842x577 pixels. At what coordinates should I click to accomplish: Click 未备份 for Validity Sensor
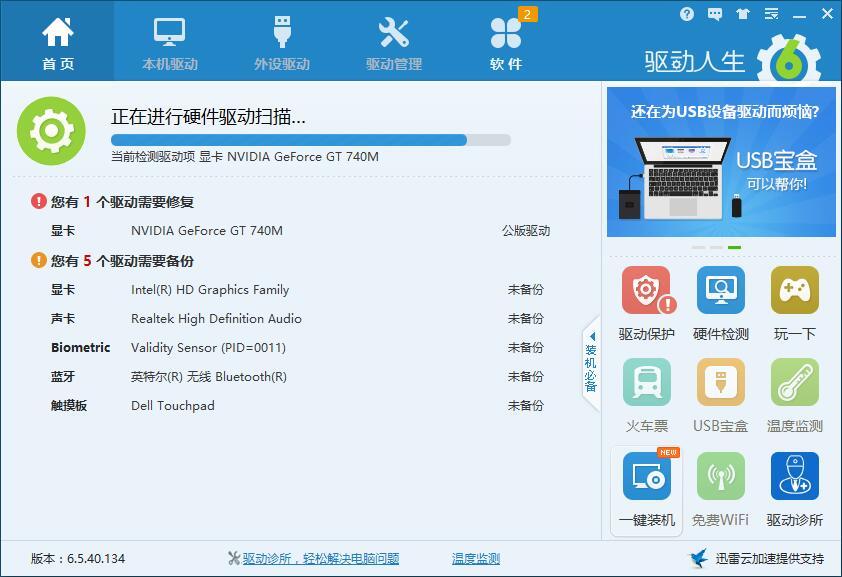click(x=526, y=348)
